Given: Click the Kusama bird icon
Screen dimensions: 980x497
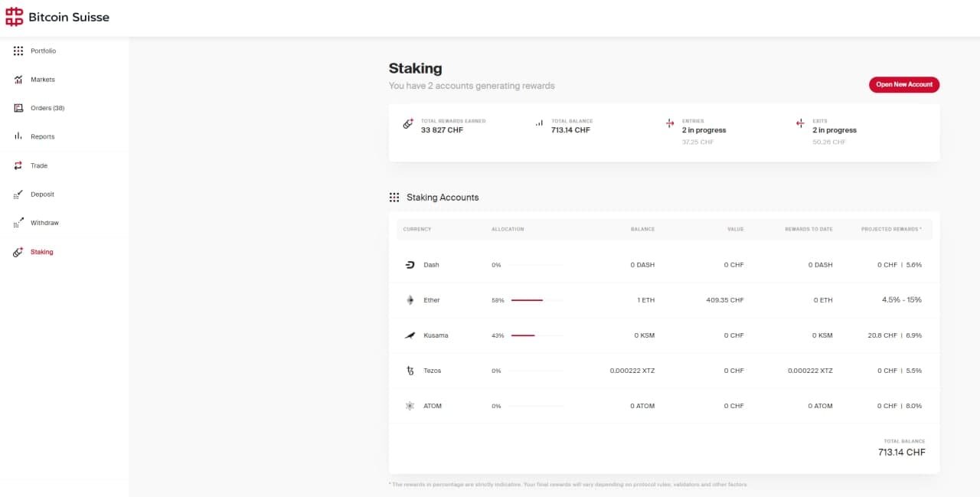Looking at the screenshot, I should 410,335.
